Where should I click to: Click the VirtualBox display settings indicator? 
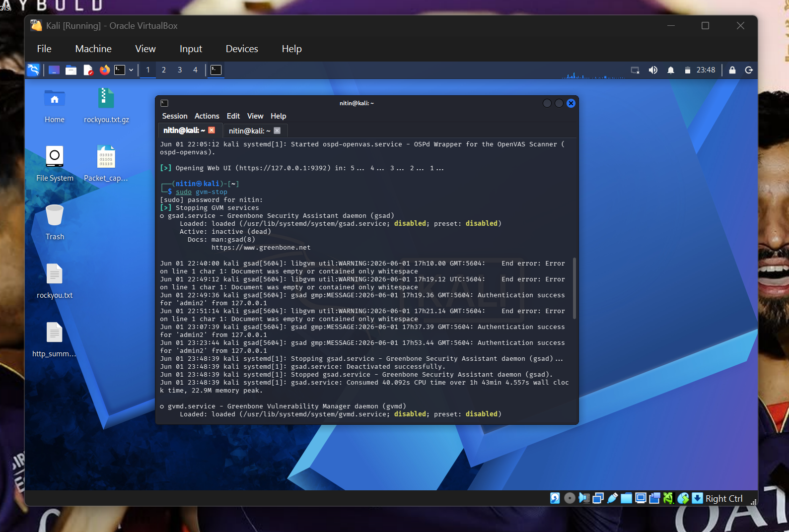(641, 498)
